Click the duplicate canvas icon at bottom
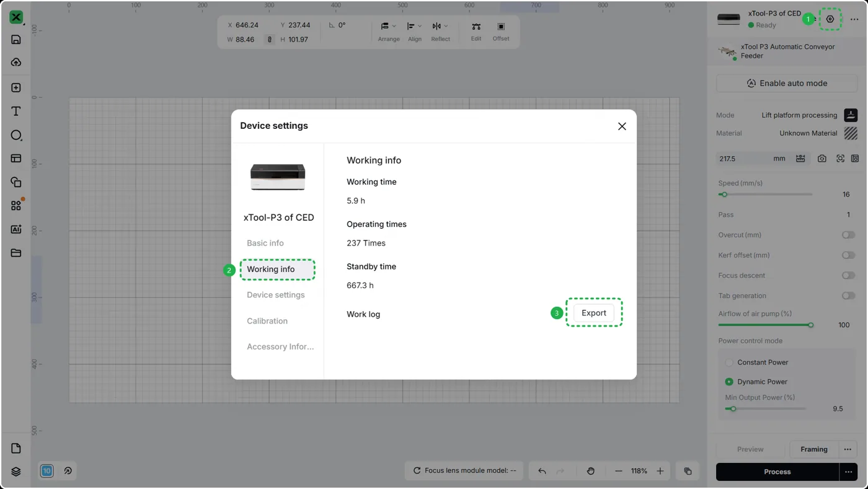This screenshot has width=868, height=489. pos(688,471)
